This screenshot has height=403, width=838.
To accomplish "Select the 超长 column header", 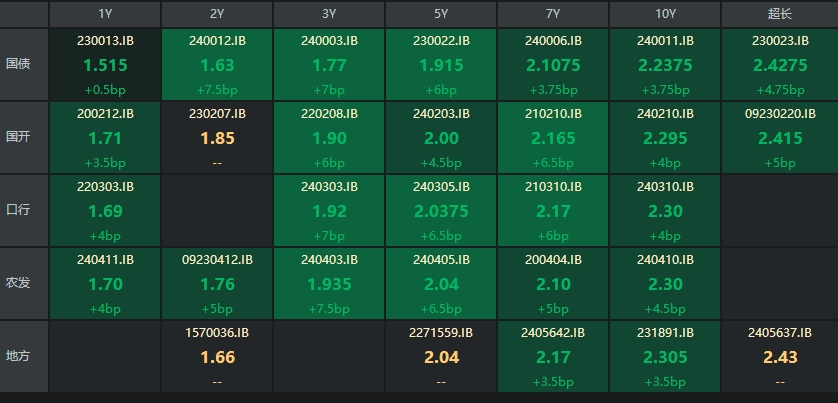I will pyautogui.click(x=777, y=14).
